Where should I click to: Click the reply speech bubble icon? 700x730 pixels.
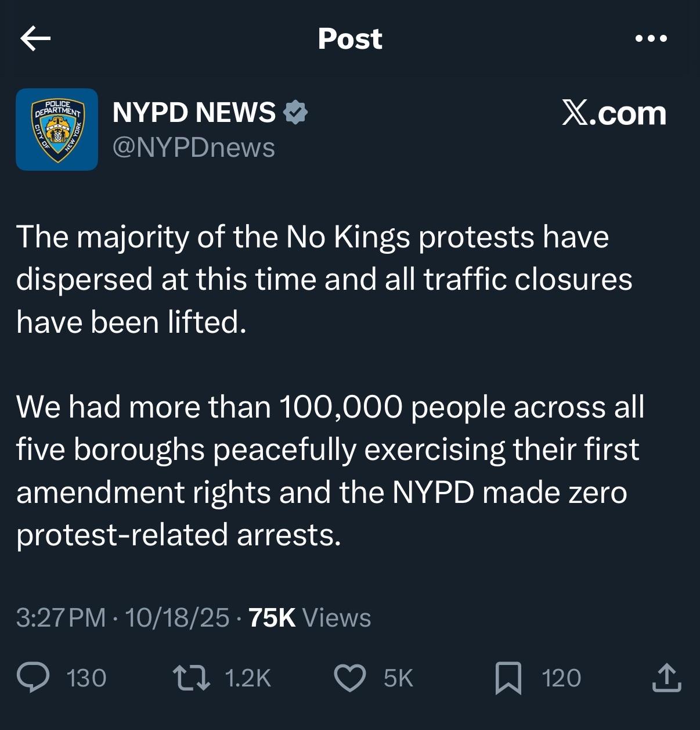pyautogui.click(x=33, y=678)
